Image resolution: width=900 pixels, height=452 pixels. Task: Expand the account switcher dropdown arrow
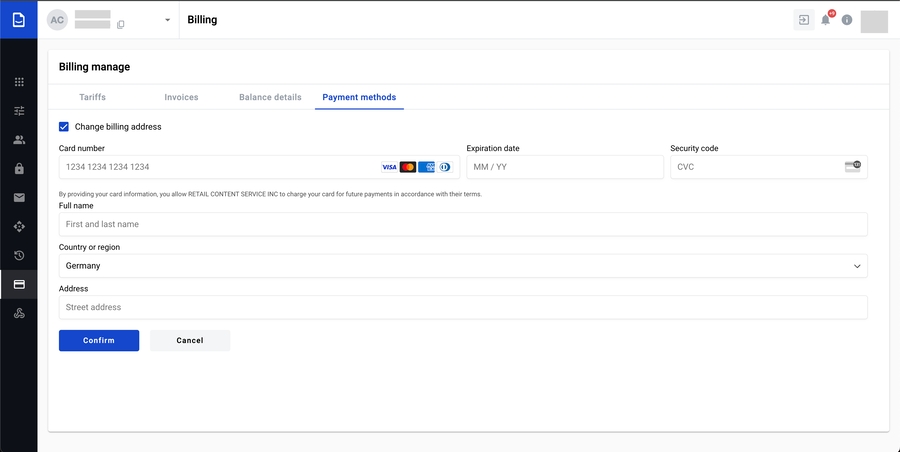click(x=168, y=20)
